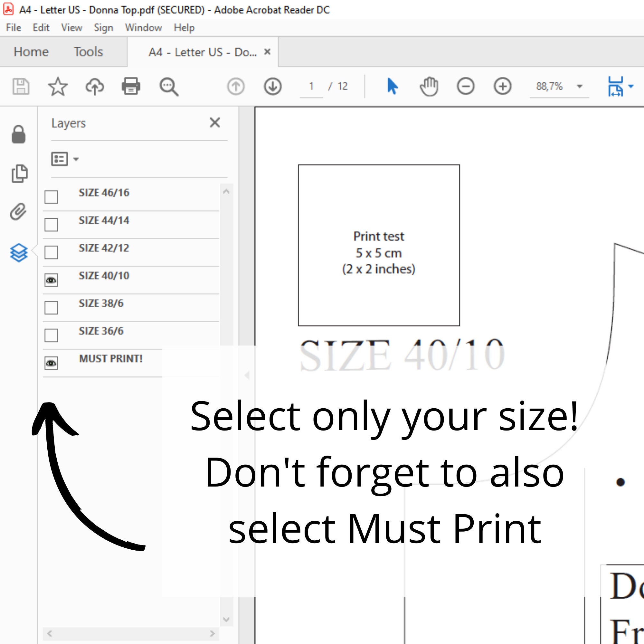Image resolution: width=644 pixels, height=644 pixels.
Task: Open the View menu
Action: click(72, 27)
